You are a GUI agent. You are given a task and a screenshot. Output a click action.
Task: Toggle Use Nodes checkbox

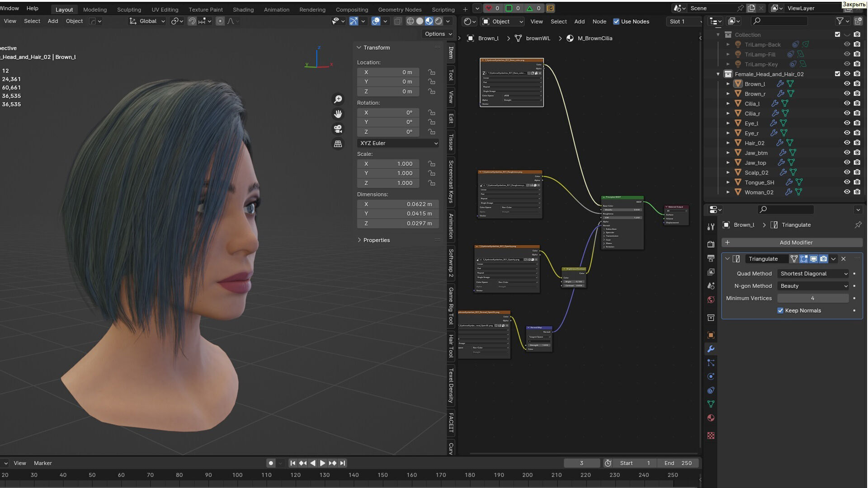pos(616,22)
